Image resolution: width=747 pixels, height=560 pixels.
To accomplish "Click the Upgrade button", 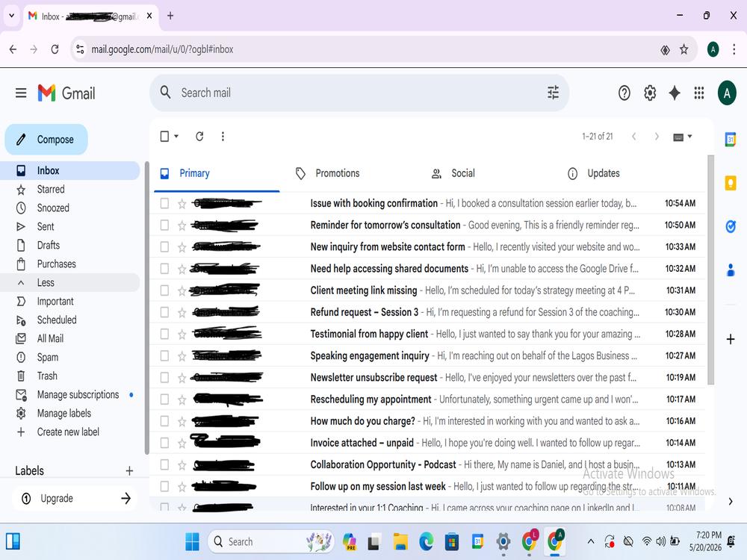I will tap(74, 499).
